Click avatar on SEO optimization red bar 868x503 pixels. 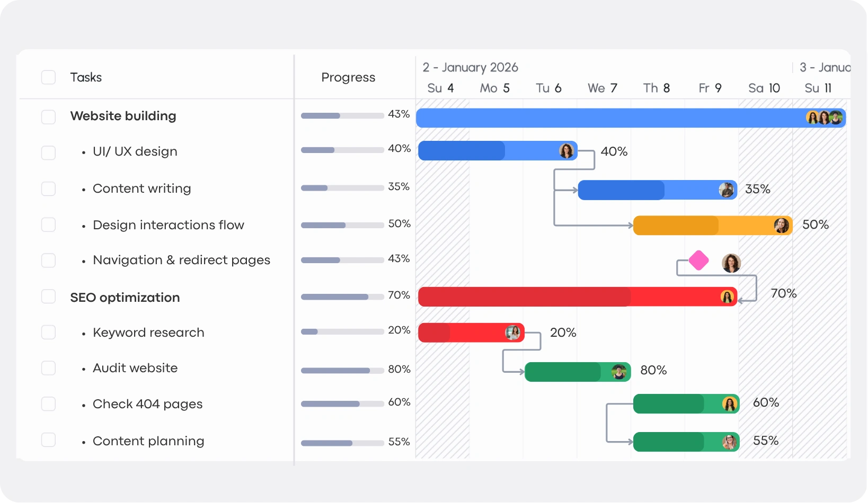727,297
